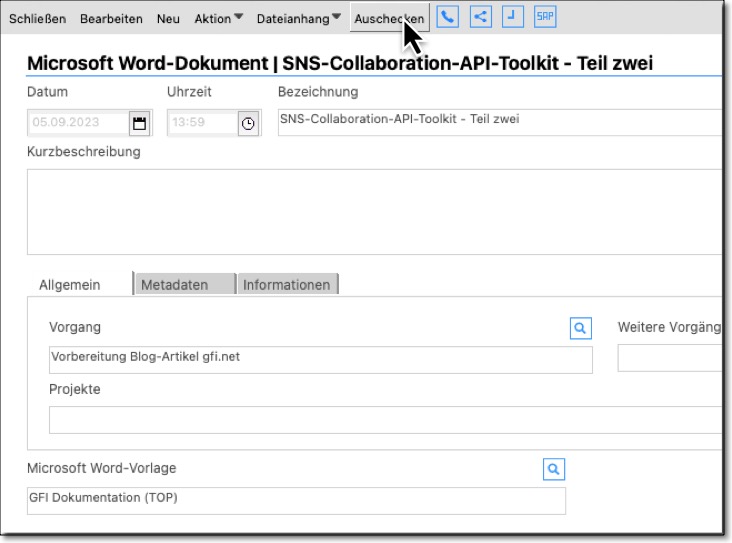Click the GFI Dokumentation (TOP) template field
The height and width of the screenshot is (543, 732).
pyautogui.click(x=296, y=501)
